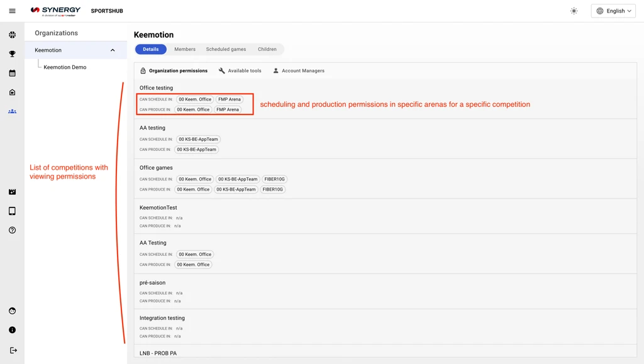This screenshot has width=644, height=364.
Task: Open the hamburger menu icon
Action: (13, 11)
